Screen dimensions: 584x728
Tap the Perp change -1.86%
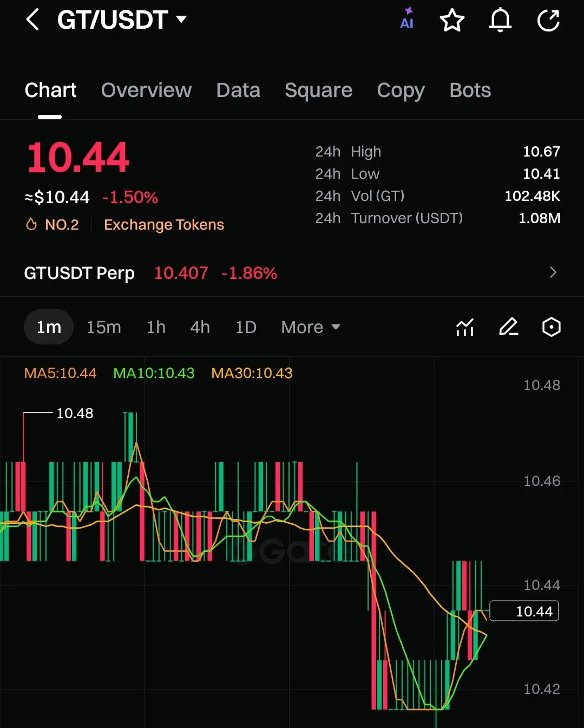(x=249, y=273)
